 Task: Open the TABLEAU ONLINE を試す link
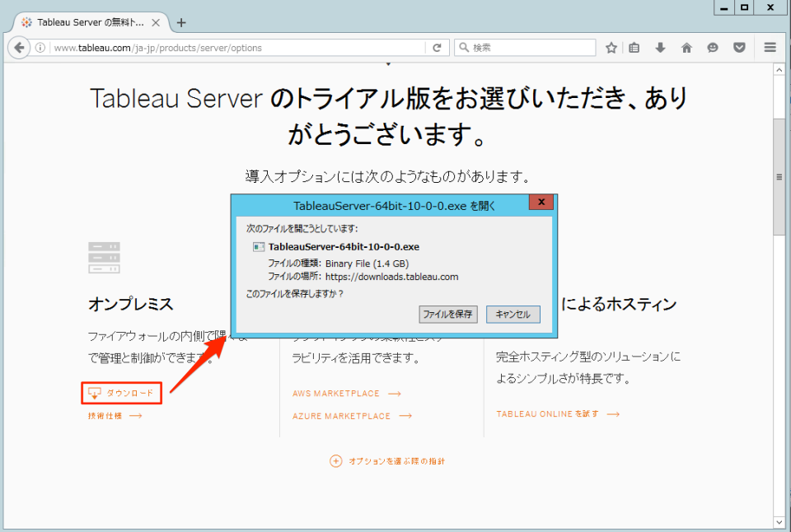[x=550, y=414]
